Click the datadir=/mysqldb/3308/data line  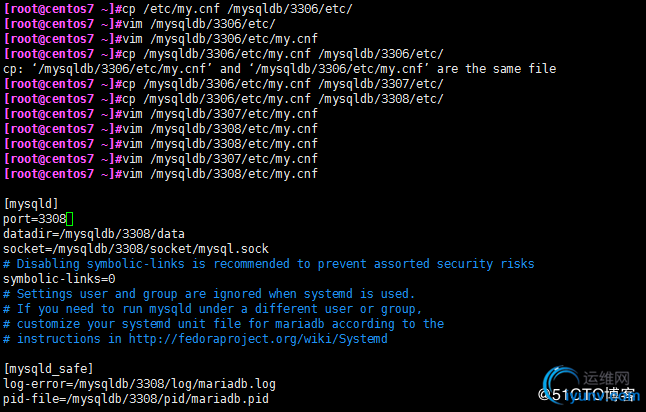click(x=94, y=234)
